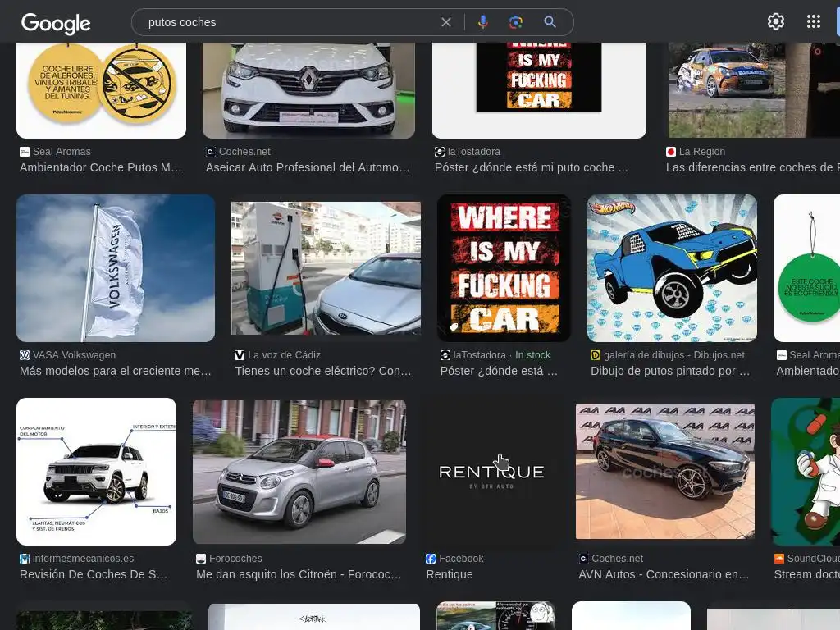Open the speedometer meme thumbnail at bottom
This screenshot has height=630, width=840.
pos(496,616)
